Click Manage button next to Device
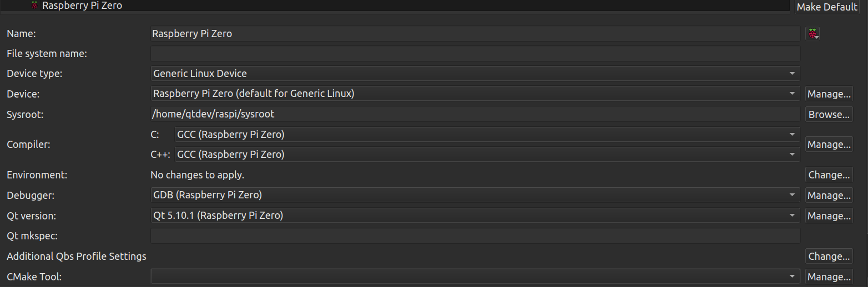Image resolution: width=868 pixels, height=287 pixels. 829,94
